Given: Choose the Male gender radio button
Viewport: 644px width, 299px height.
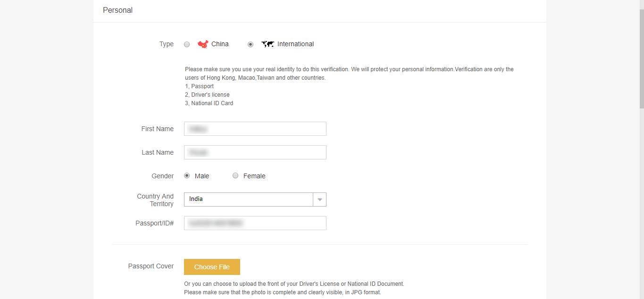Looking at the screenshot, I should tap(187, 176).
